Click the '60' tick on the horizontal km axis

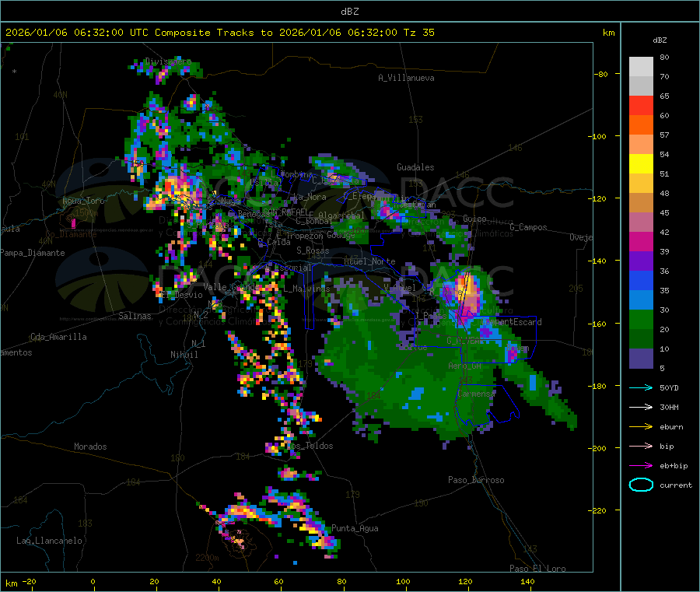tap(278, 582)
